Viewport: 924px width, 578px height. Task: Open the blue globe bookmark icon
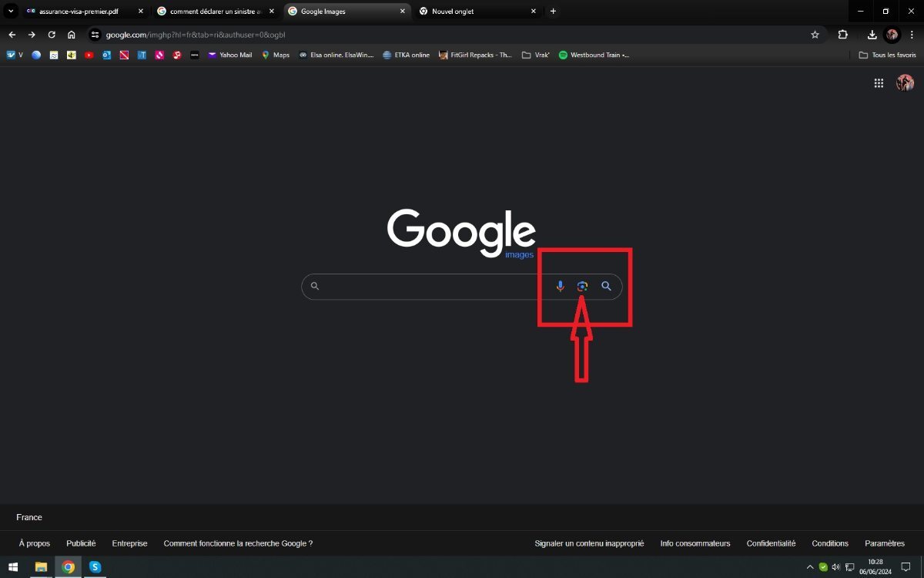click(x=35, y=55)
